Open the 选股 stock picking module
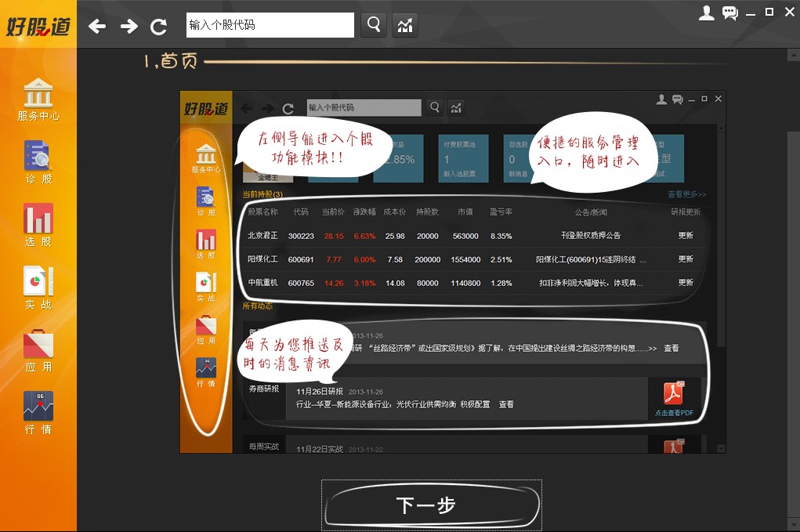 [38, 225]
